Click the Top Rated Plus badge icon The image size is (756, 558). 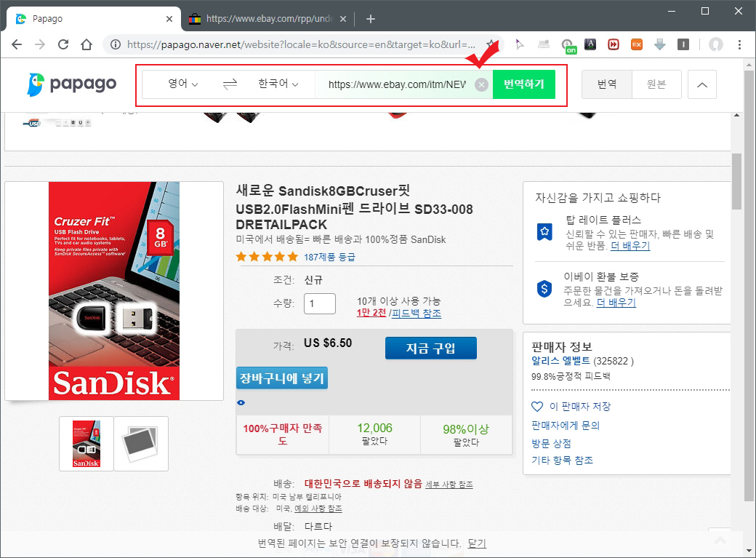click(544, 231)
